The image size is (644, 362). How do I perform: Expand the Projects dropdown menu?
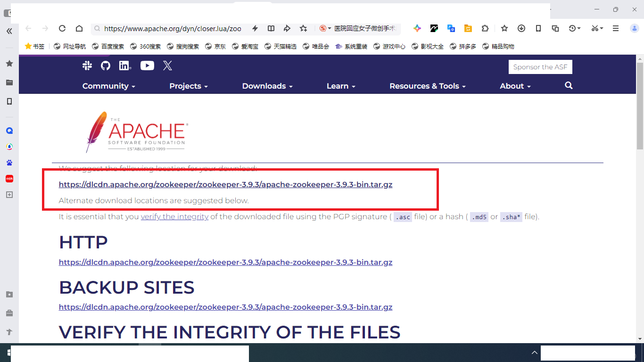189,86
